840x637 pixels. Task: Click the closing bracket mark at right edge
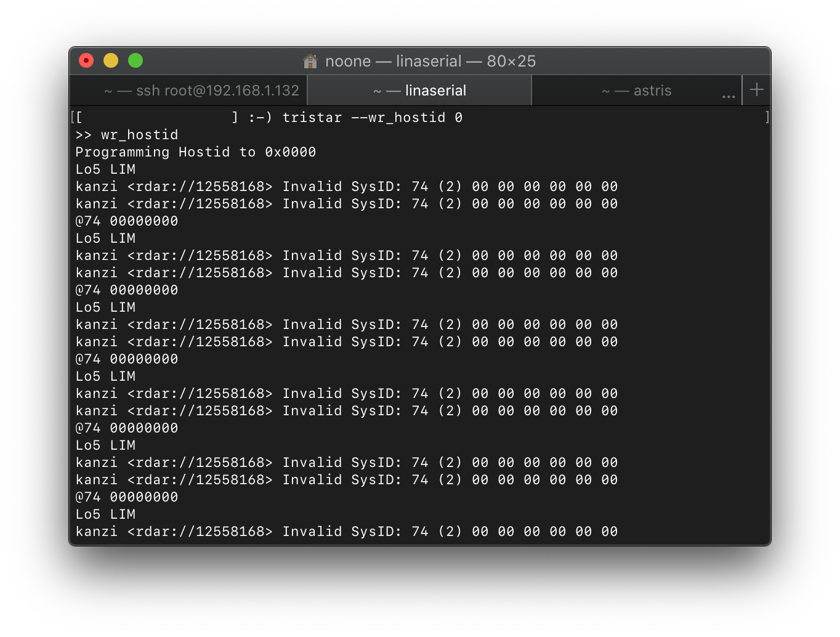pyautogui.click(x=767, y=118)
